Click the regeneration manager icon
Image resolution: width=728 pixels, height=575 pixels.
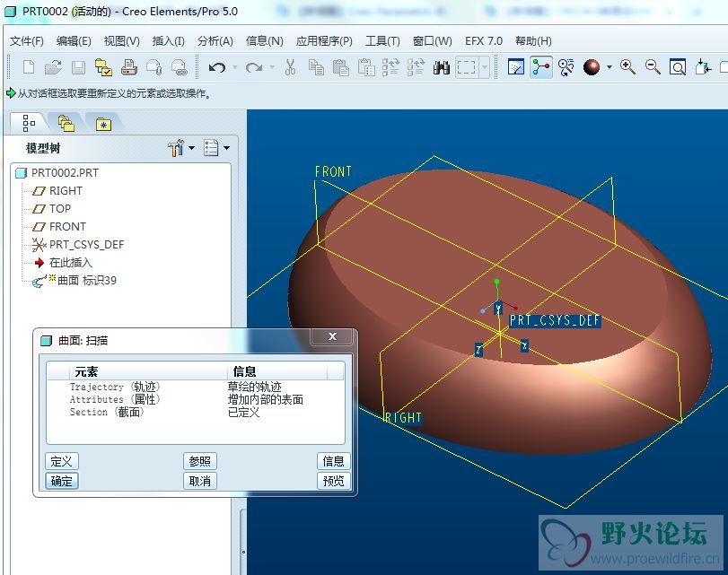point(416,68)
